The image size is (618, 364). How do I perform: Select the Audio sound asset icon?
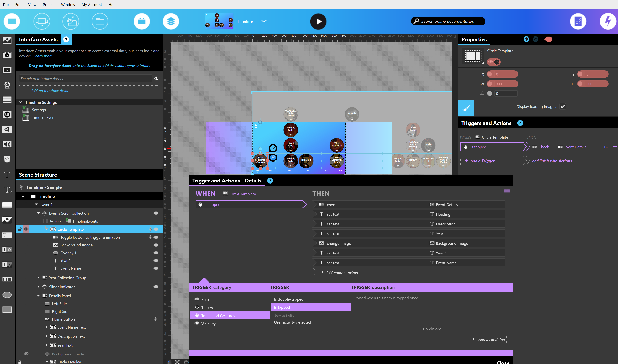click(7, 144)
